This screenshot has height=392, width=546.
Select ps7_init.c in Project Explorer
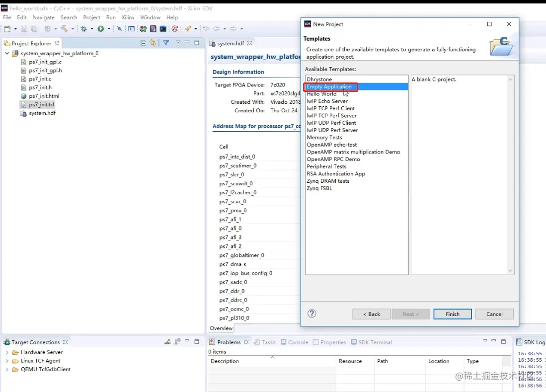coord(40,79)
